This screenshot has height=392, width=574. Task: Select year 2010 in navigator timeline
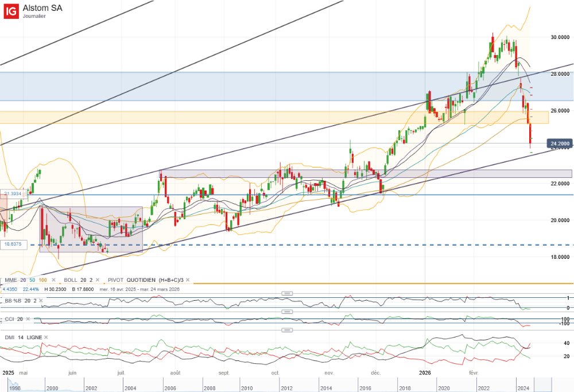coord(247,388)
